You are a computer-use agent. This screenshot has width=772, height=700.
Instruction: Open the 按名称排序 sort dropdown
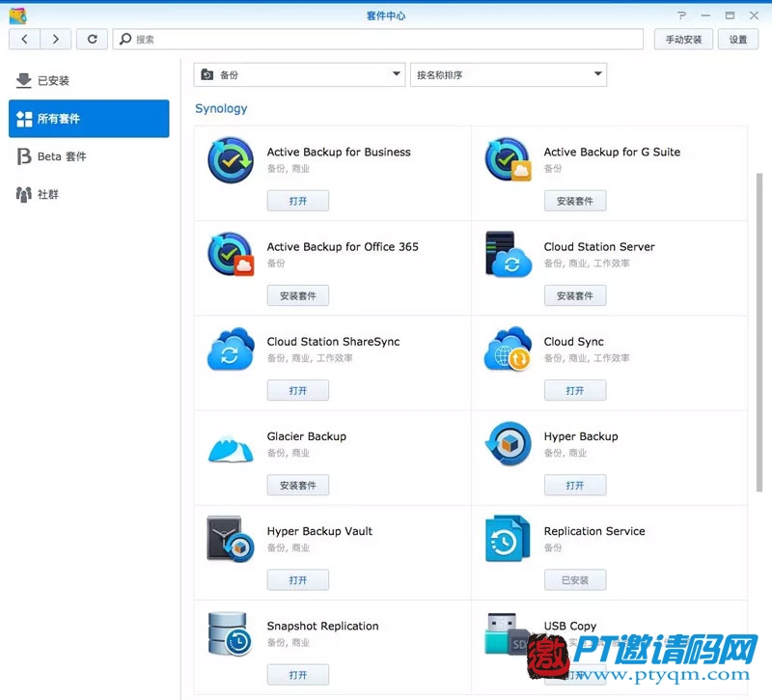pos(508,74)
